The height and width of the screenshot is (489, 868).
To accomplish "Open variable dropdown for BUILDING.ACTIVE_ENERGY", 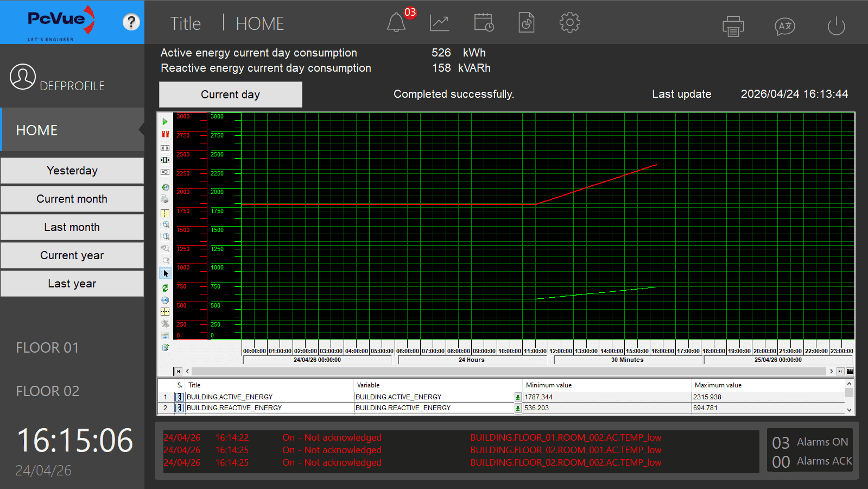I will click(518, 397).
